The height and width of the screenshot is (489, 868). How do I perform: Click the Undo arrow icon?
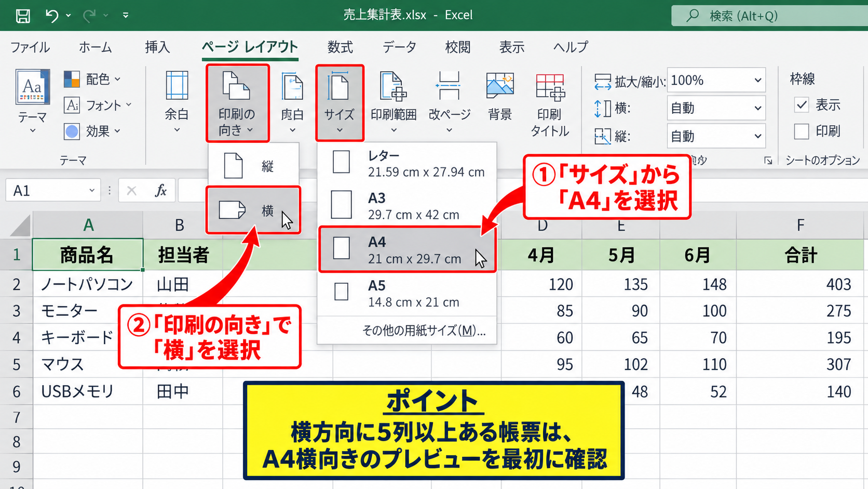(51, 16)
